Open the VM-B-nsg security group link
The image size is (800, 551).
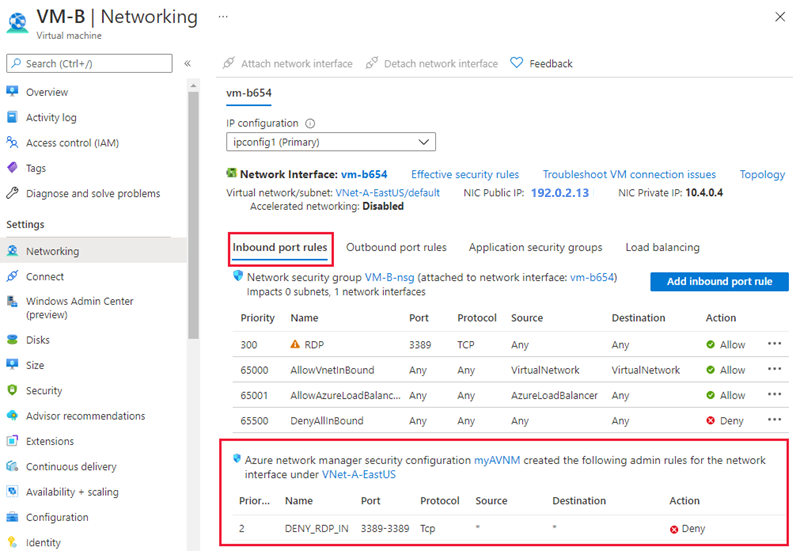[x=389, y=278]
